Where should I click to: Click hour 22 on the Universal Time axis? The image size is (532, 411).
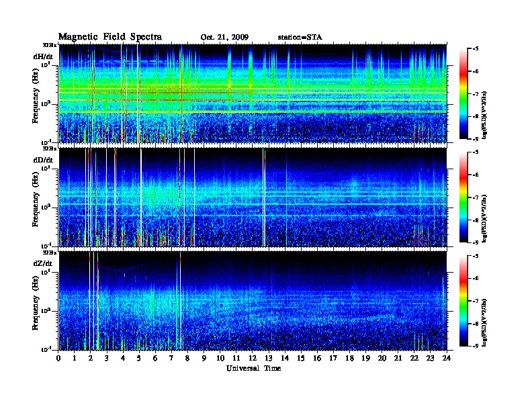coord(414,359)
